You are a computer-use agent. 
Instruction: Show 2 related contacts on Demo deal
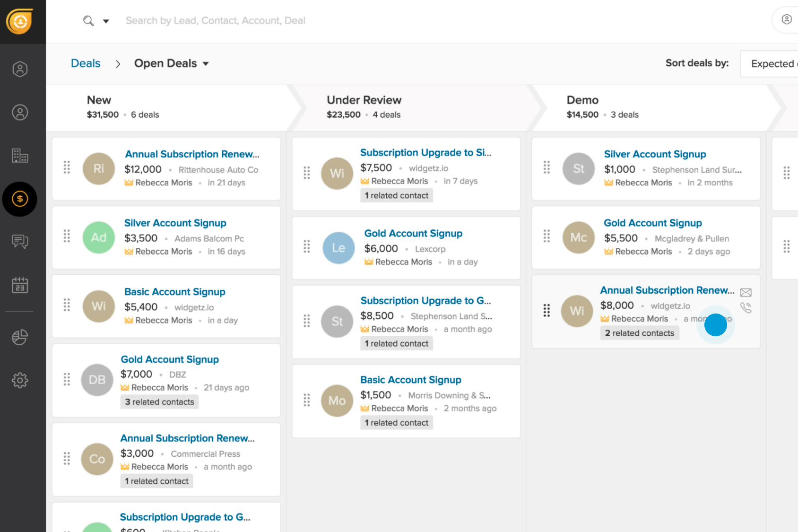(639, 333)
